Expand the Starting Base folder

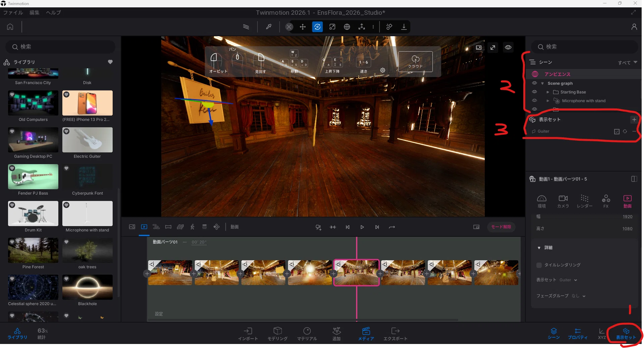[x=548, y=92]
